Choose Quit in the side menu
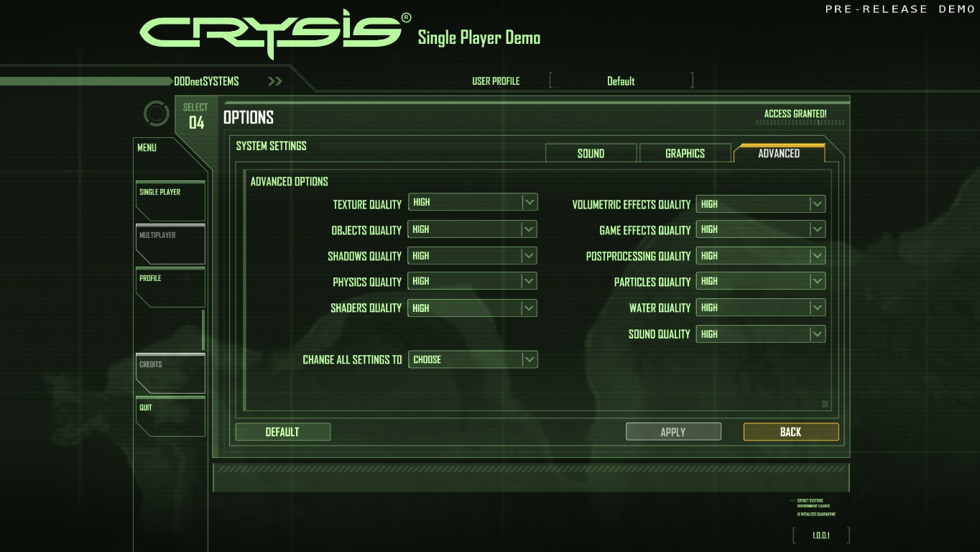The width and height of the screenshot is (980, 552). click(x=170, y=416)
